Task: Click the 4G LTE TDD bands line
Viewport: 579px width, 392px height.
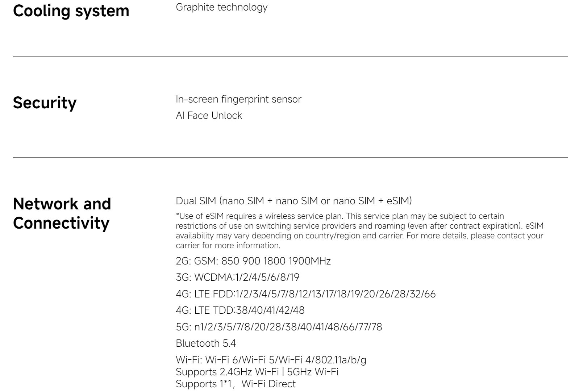Action: click(x=240, y=310)
